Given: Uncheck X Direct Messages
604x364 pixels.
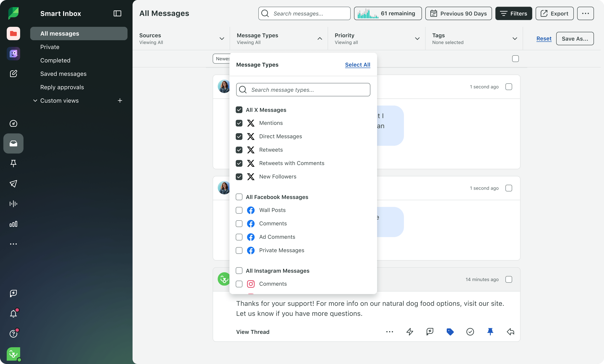Looking at the screenshot, I should pos(239,136).
